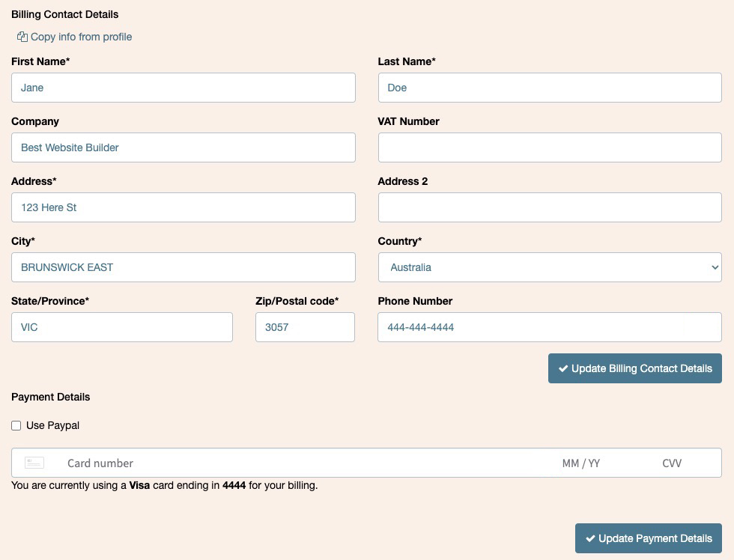Click the empty Address 2 field

pos(550,207)
